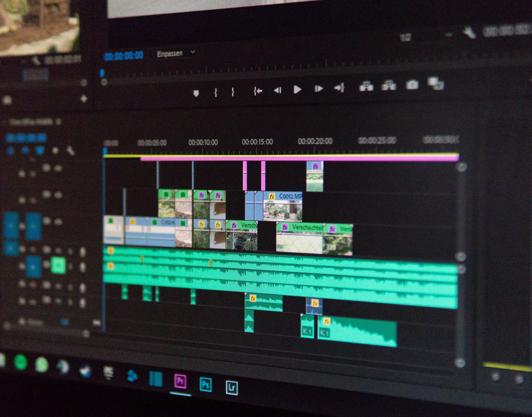Step back one frame

coord(278,90)
